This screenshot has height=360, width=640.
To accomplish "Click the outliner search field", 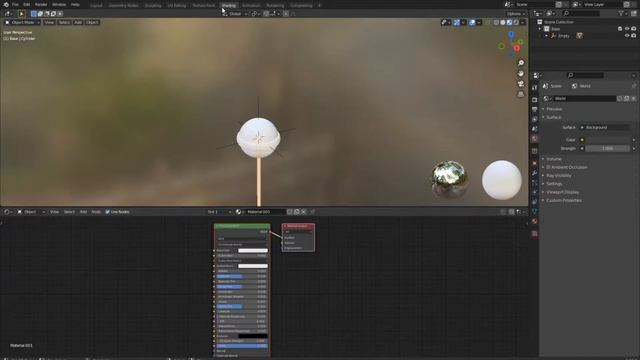I will pos(582,13).
